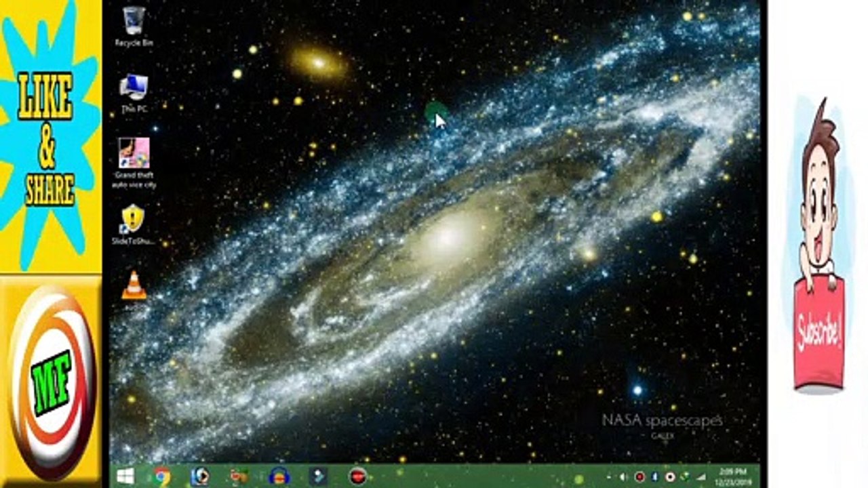Open the volume speaker tray icon
Screen dimensions: 868x488
623,477
